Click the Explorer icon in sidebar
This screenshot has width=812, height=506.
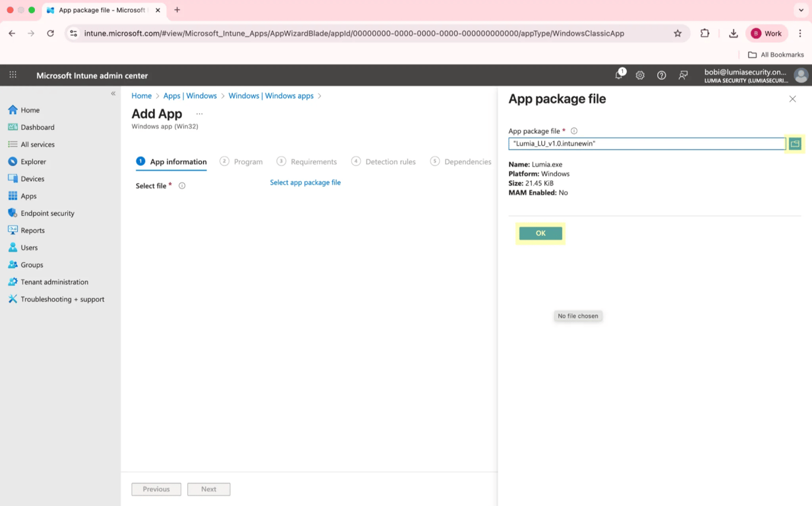coord(13,161)
